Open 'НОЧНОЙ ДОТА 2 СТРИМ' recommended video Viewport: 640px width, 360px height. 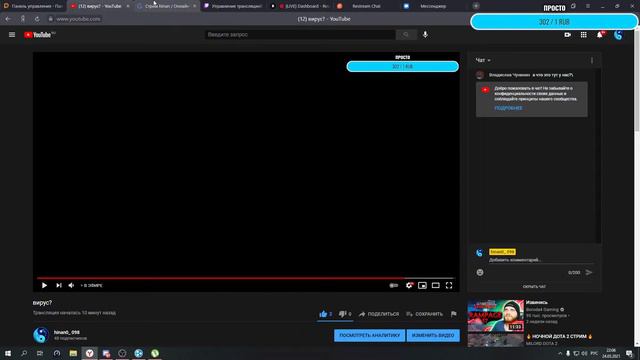click(559, 336)
